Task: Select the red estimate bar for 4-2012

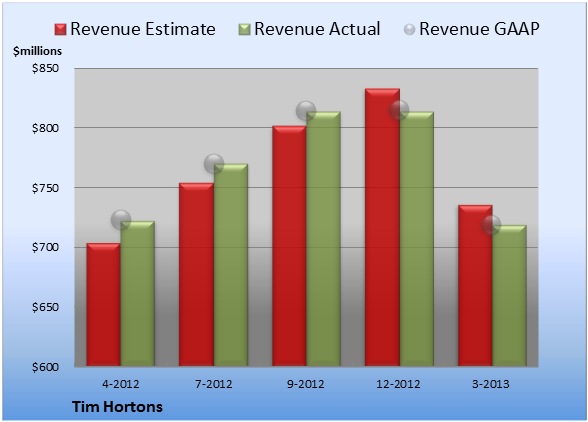Action: coord(104,305)
